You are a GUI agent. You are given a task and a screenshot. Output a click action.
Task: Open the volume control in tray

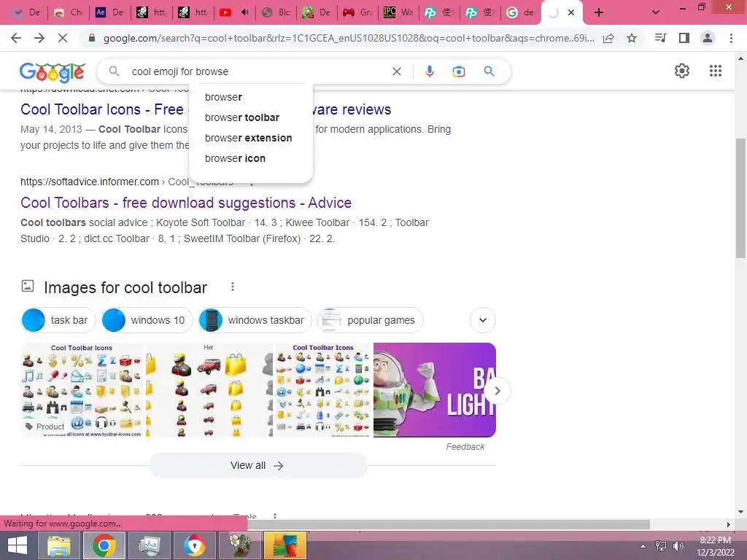(678, 545)
